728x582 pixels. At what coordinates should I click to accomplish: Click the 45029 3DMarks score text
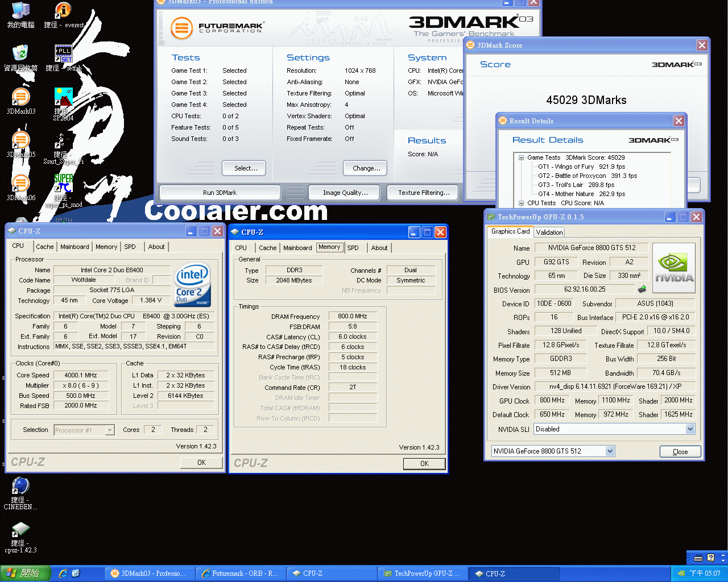coord(586,100)
